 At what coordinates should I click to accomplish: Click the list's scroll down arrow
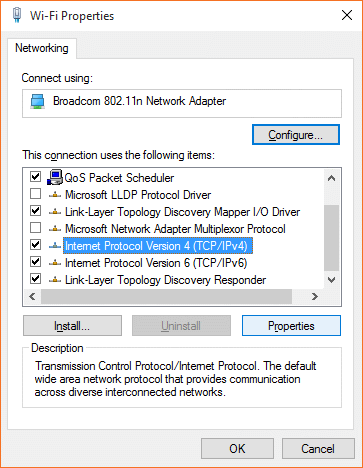(x=331, y=280)
